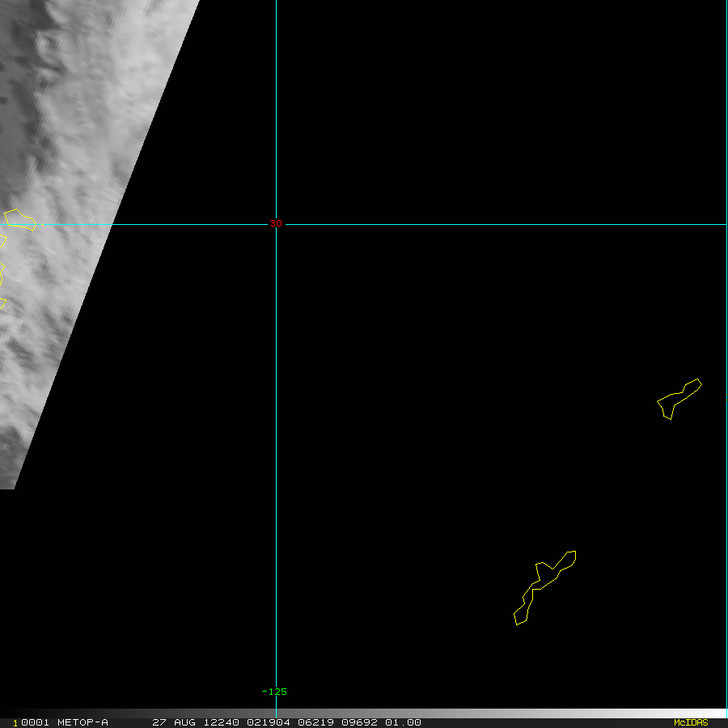Click the vertical white line at right edge
The width and height of the screenshot is (728, 728).
pos(726,324)
